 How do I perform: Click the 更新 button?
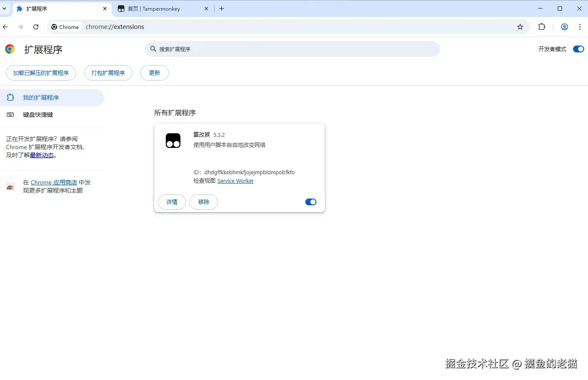[x=154, y=73]
